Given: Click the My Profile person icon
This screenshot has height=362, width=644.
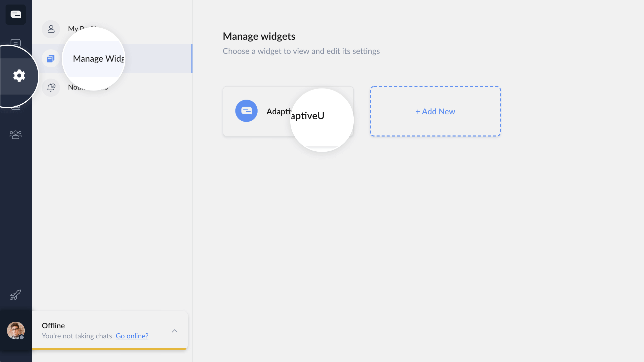Looking at the screenshot, I should point(51,29).
